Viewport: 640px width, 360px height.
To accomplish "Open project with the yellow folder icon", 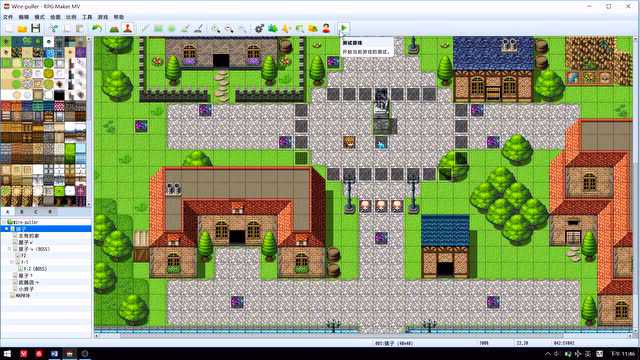I will click(22, 28).
